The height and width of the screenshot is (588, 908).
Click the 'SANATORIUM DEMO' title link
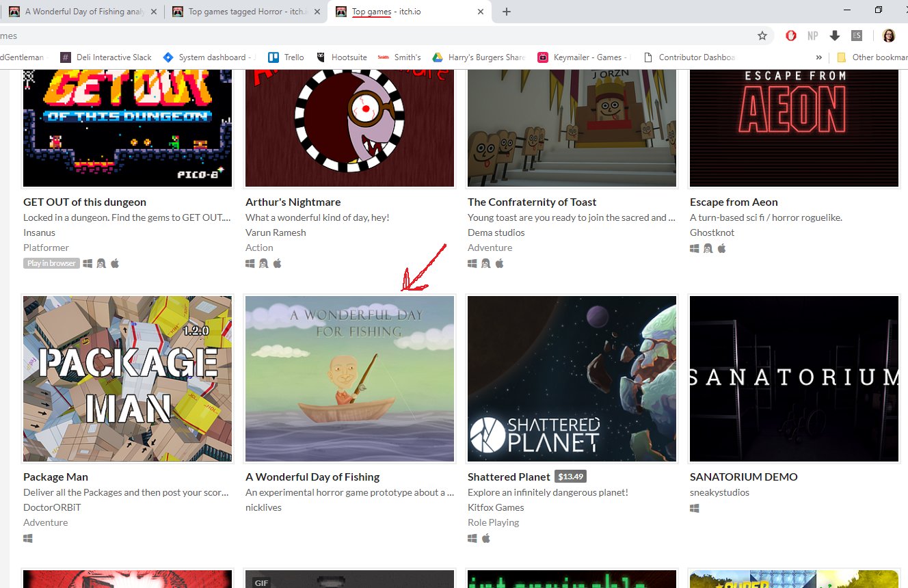(744, 477)
